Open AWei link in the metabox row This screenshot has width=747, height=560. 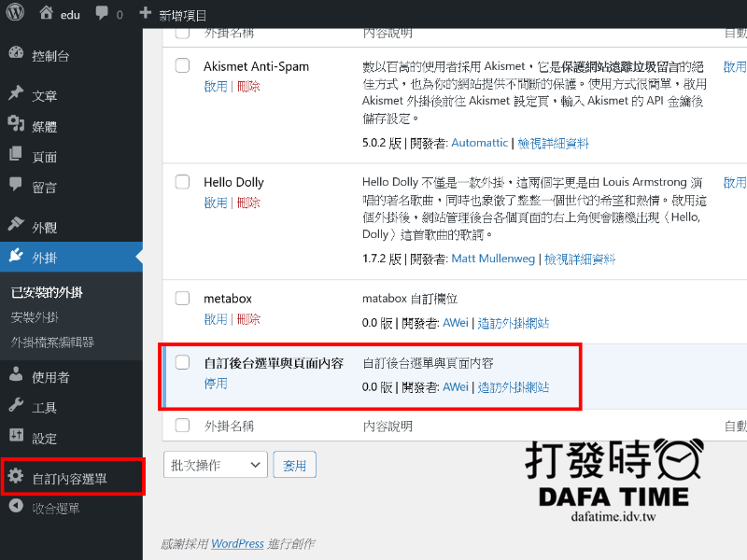coord(456,323)
